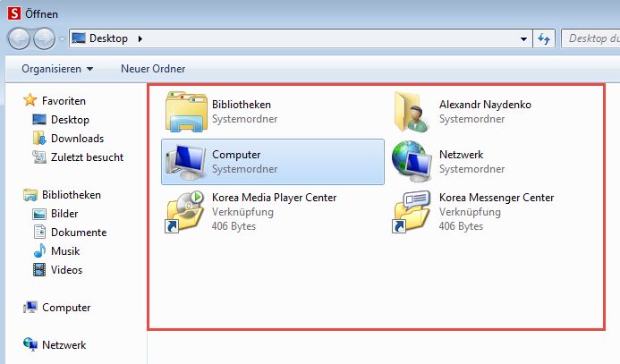Click the Netzwerk icon in navigation pane
This screenshot has height=364, width=620.
30,344
